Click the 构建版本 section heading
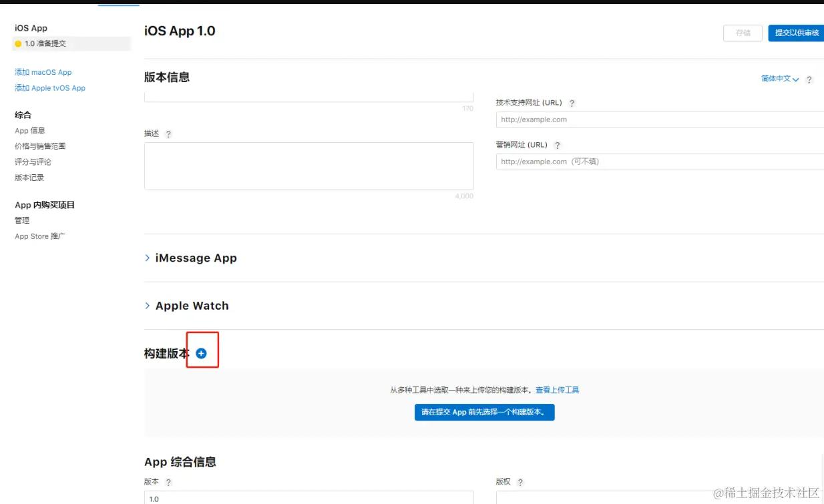 coord(167,354)
